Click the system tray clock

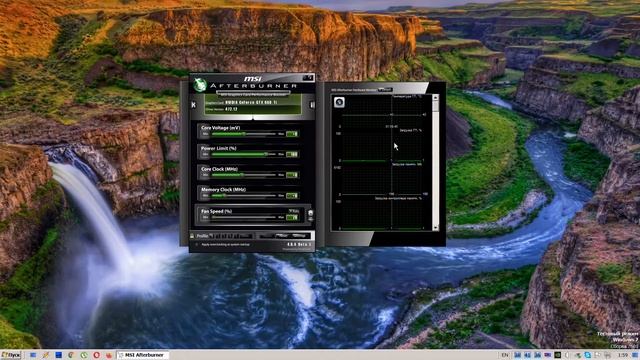pyautogui.click(x=622, y=355)
